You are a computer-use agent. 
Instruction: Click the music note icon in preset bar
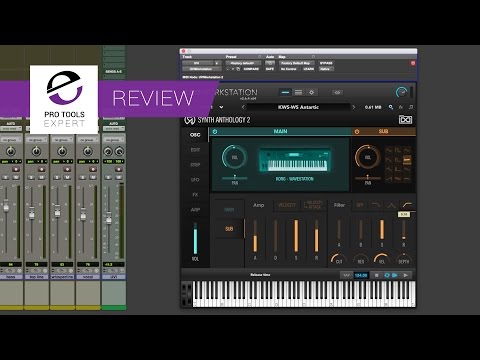(411, 107)
